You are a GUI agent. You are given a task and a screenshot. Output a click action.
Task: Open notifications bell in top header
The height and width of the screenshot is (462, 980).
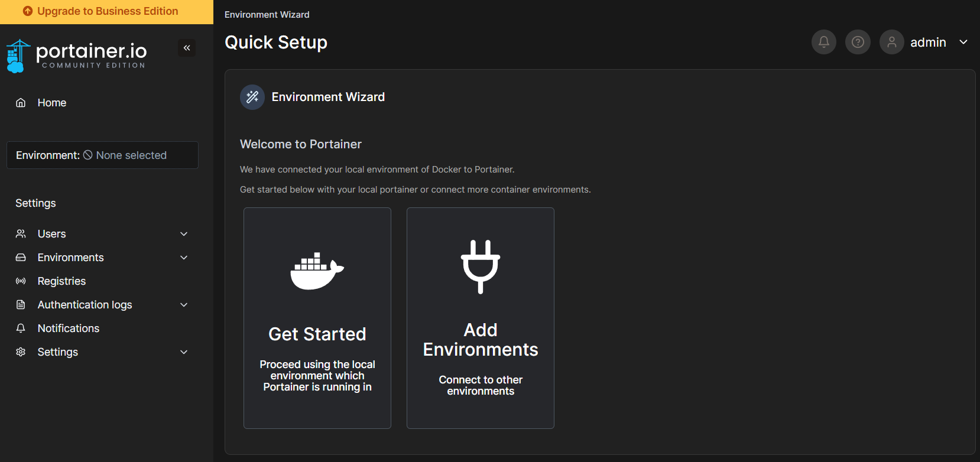pyautogui.click(x=824, y=42)
